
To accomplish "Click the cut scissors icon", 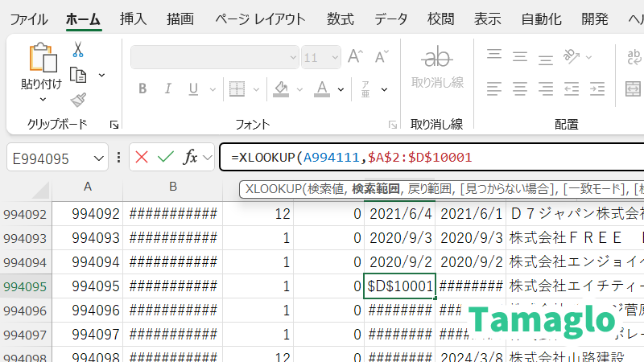I will (x=78, y=50).
